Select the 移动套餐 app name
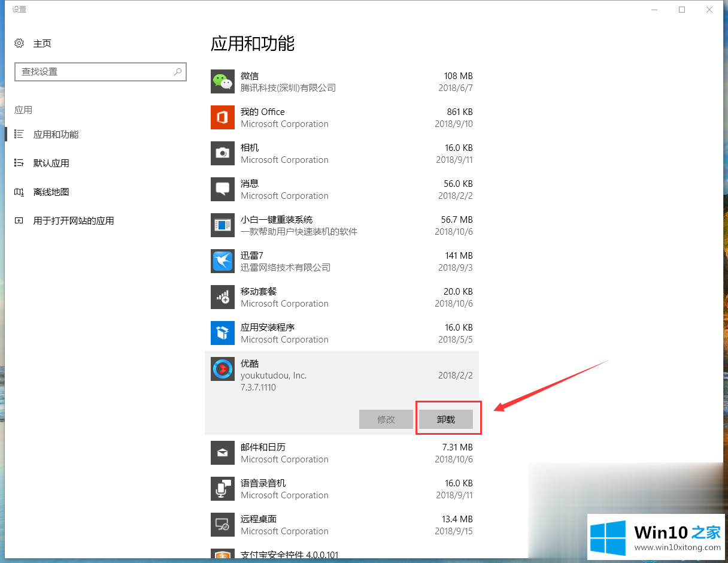 pos(259,291)
